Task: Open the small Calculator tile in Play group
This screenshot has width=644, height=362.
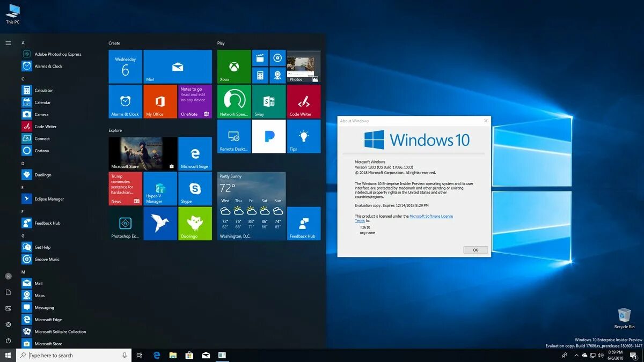Action: tap(260, 75)
